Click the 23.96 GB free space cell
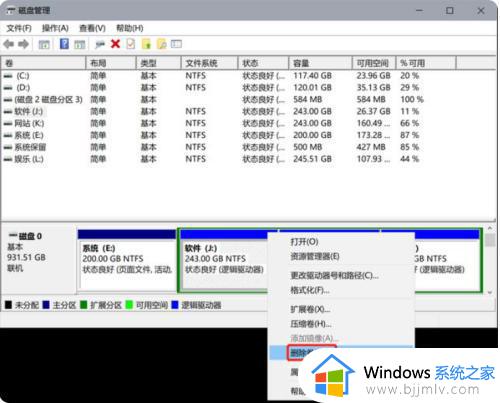Viewport: 500px width, 403px height. pos(373,76)
